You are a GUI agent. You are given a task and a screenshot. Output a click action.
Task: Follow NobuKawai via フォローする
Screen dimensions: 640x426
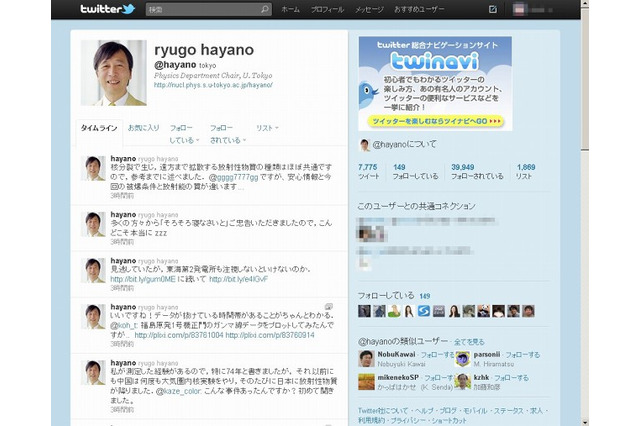pos(437,355)
